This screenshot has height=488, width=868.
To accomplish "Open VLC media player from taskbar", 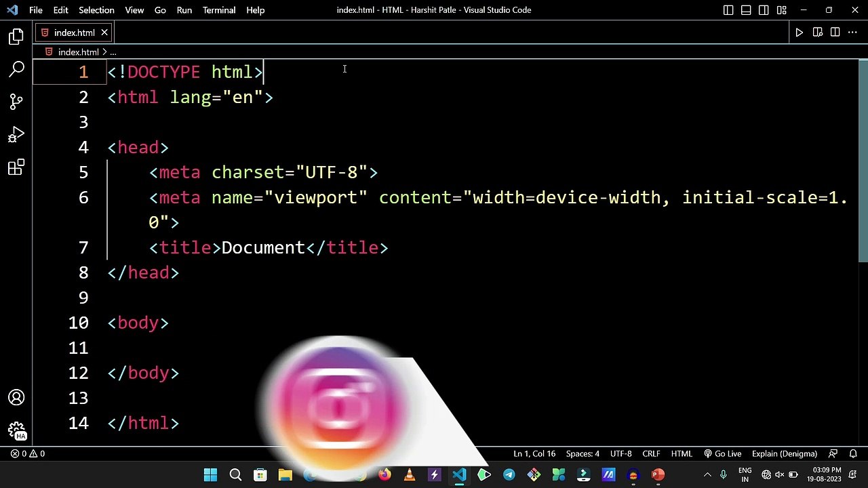I will pos(410,474).
